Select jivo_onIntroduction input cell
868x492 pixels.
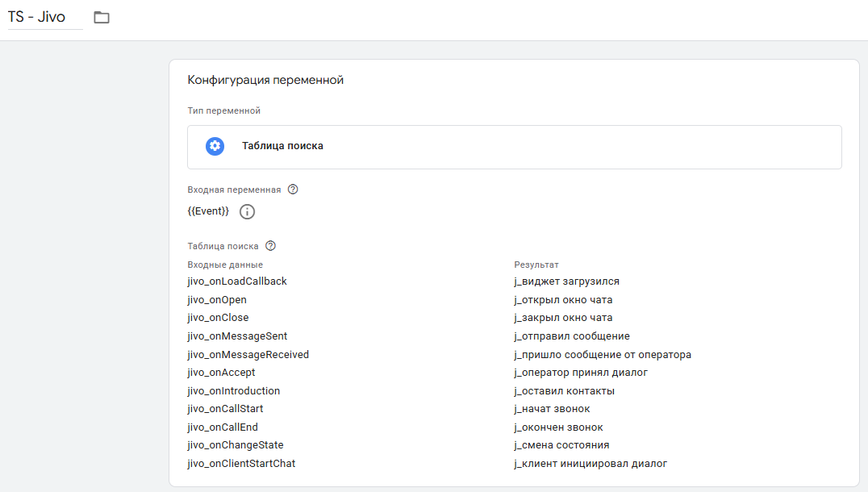click(x=234, y=390)
